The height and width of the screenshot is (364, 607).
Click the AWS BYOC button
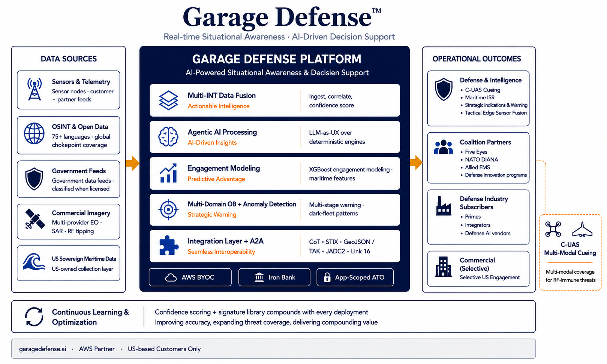coord(190,277)
